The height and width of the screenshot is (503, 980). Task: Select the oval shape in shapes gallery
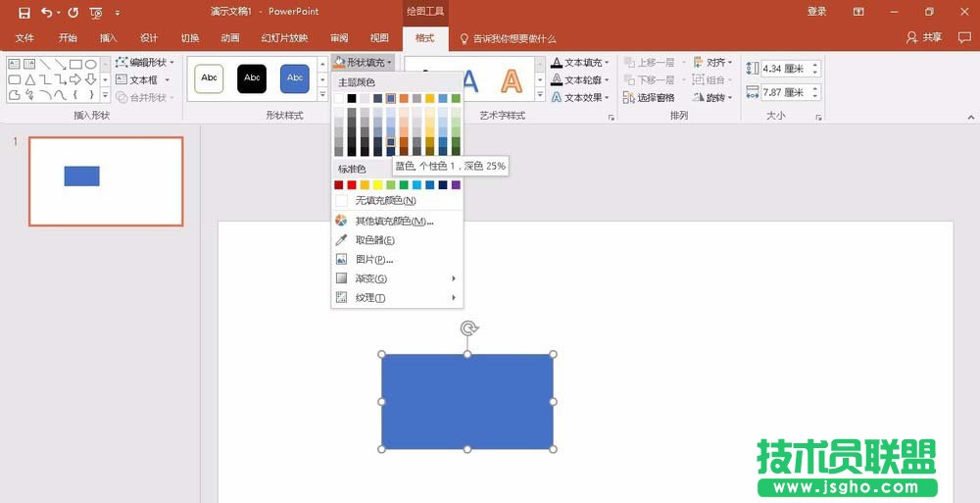pyautogui.click(x=90, y=64)
